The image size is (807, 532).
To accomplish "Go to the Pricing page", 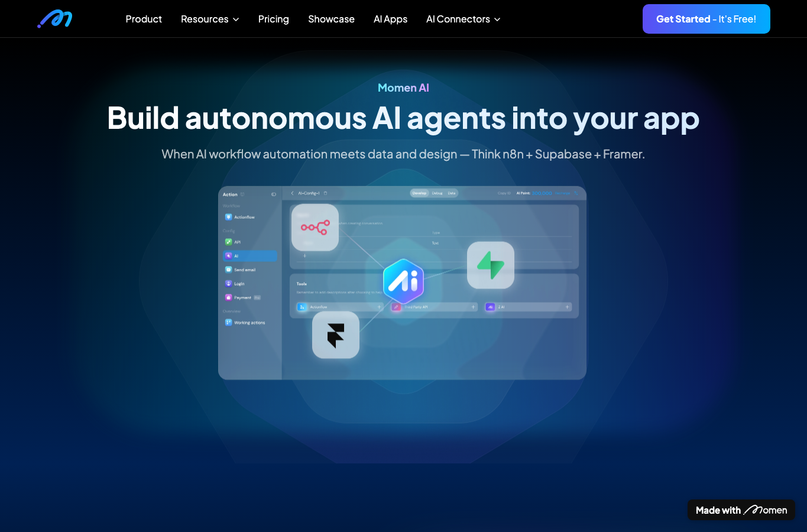I will click(274, 19).
